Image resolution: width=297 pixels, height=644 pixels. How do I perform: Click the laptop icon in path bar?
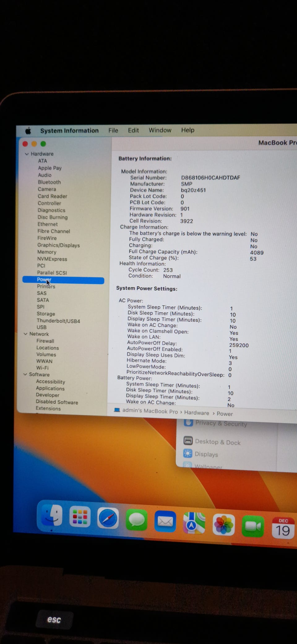point(117,410)
